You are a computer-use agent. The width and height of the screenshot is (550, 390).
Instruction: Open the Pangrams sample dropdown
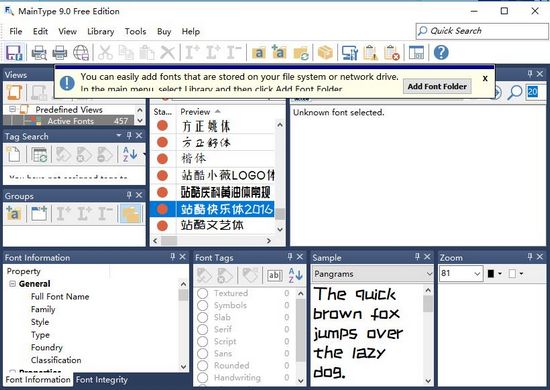click(x=429, y=274)
